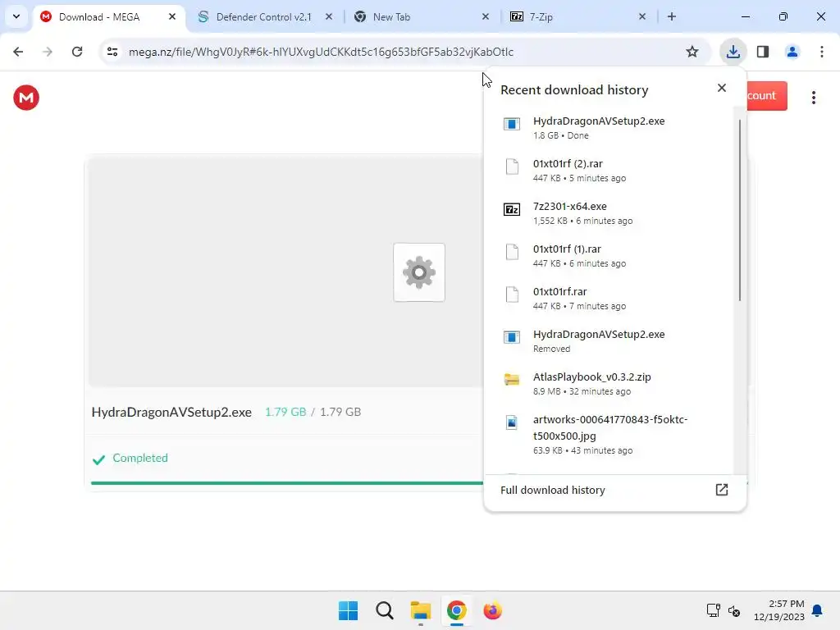Click AtlasPlaybook_v0.3.2.zip entry
Image resolution: width=840 pixels, height=630 pixels.
610,384
